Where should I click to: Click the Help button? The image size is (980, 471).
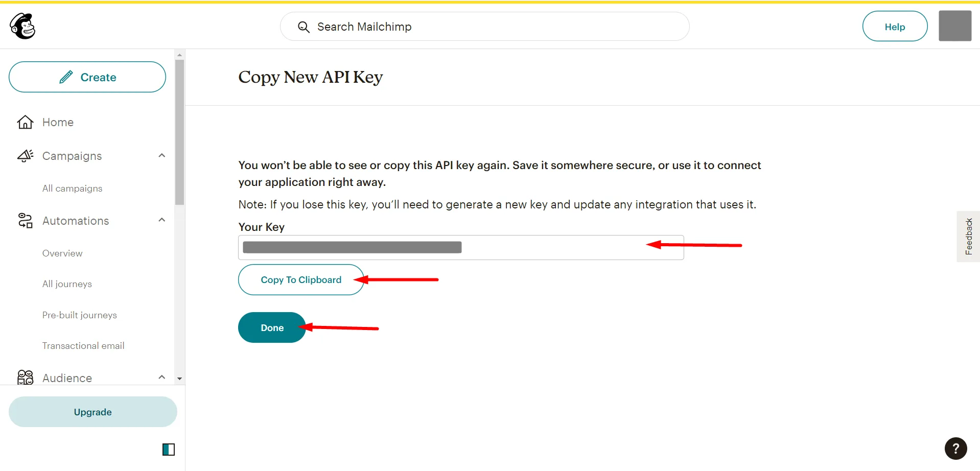click(x=895, y=27)
